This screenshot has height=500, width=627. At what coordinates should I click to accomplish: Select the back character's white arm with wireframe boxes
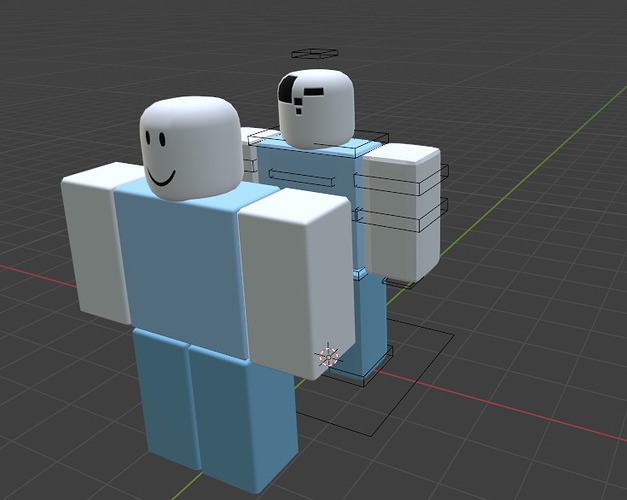(x=402, y=212)
